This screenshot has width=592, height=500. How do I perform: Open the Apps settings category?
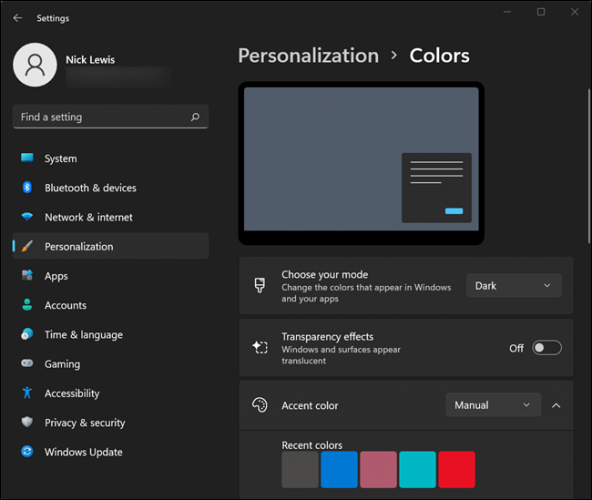[x=111, y=276]
